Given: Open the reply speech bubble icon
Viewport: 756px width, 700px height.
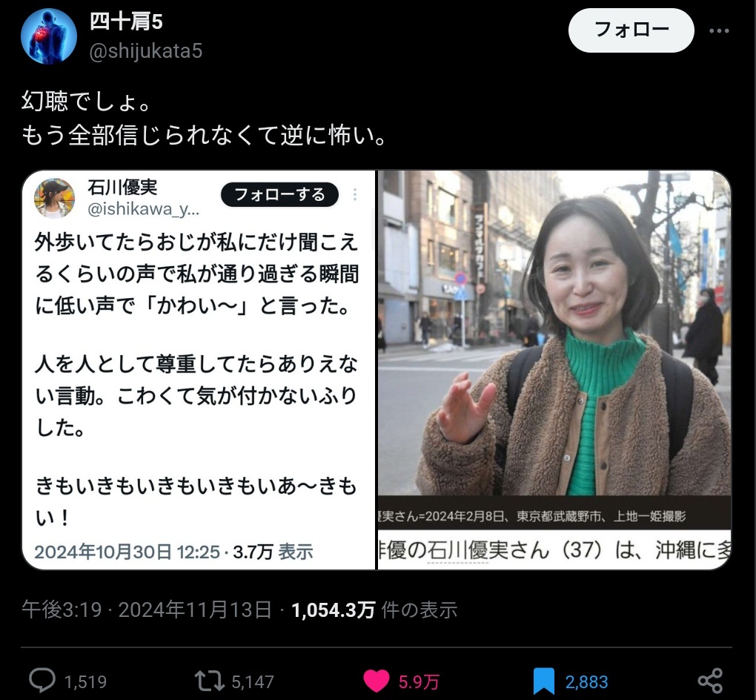Looking at the screenshot, I should (42, 681).
